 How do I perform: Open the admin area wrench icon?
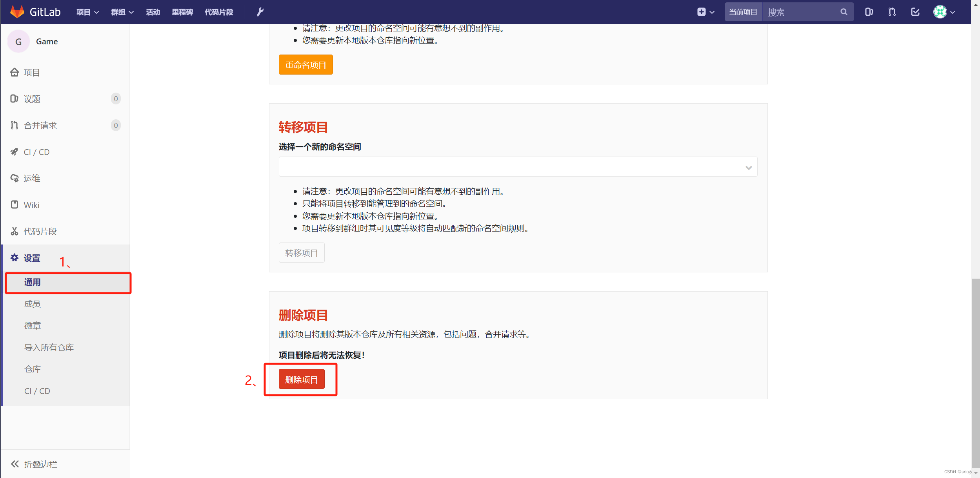tap(260, 12)
